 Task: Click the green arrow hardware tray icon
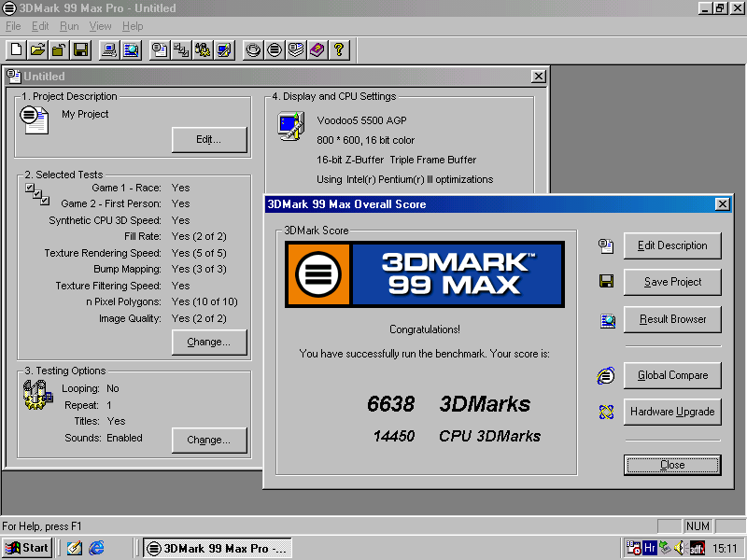pyautogui.click(x=665, y=548)
